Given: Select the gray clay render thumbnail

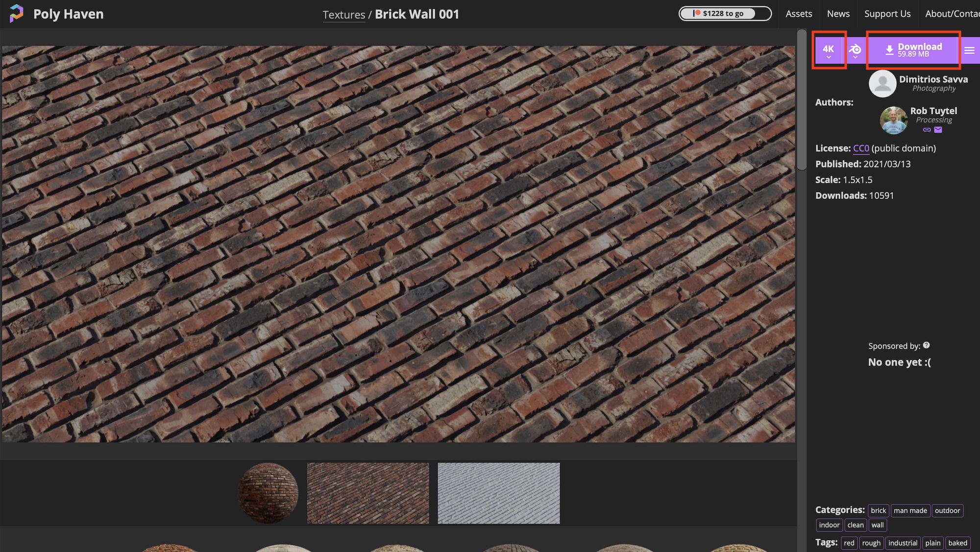Looking at the screenshot, I should (498, 493).
